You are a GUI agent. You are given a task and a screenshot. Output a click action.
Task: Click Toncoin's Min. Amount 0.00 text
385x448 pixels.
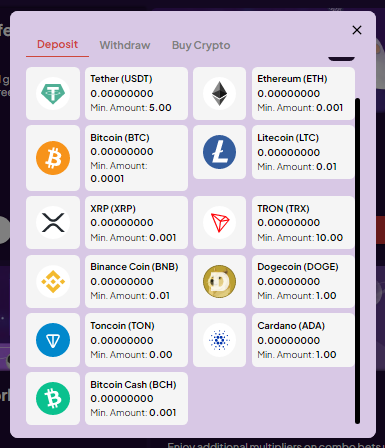[x=131, y=355]
